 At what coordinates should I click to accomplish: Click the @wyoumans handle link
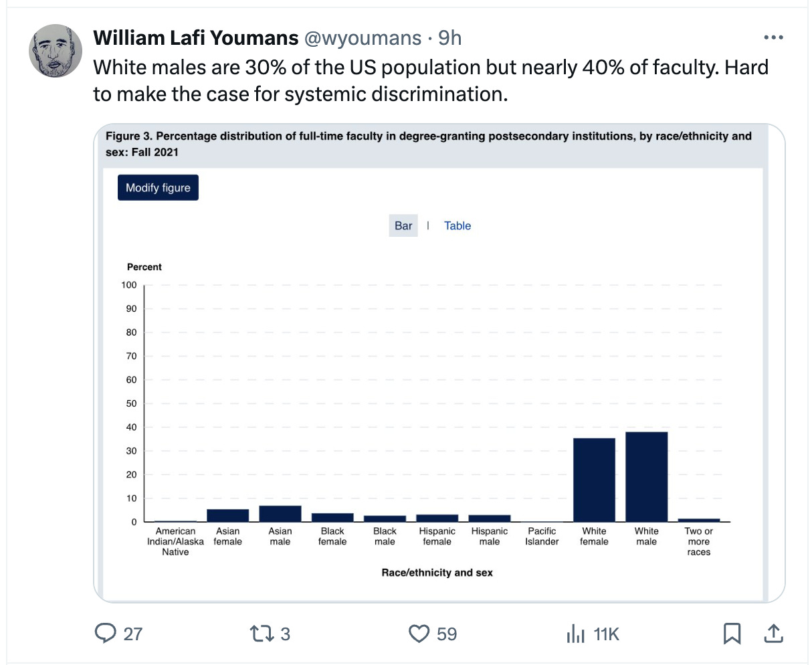coord(363,38)
